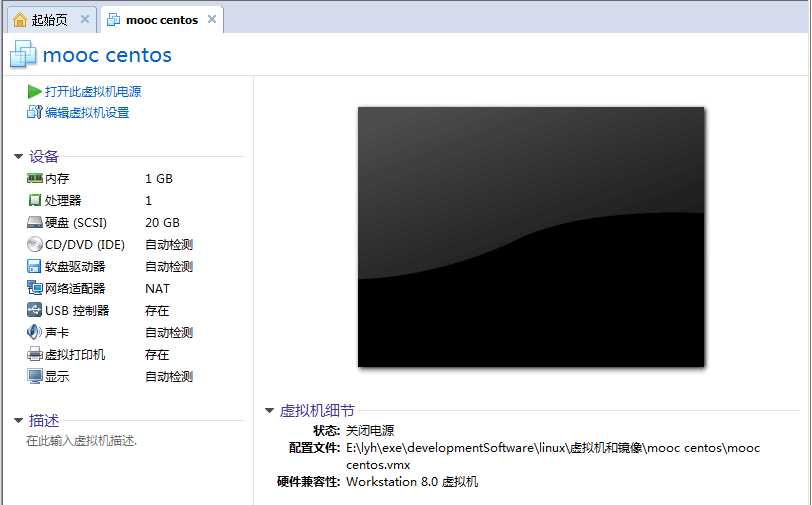Collapse the 虚拟机细节 details section
Viewport: 812px width, 505px height.
click(x=269, y=410)
